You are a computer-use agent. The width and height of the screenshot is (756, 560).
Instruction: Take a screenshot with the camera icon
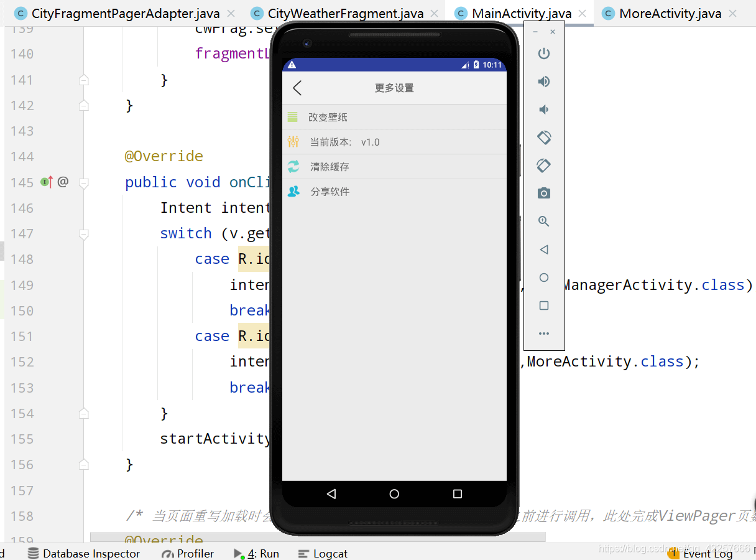pos(544,193)
